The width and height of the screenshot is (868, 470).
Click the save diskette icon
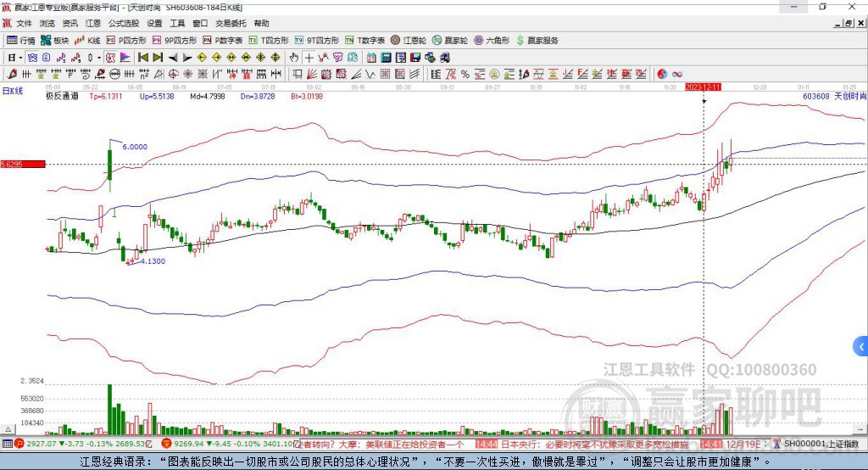point(415,58)
